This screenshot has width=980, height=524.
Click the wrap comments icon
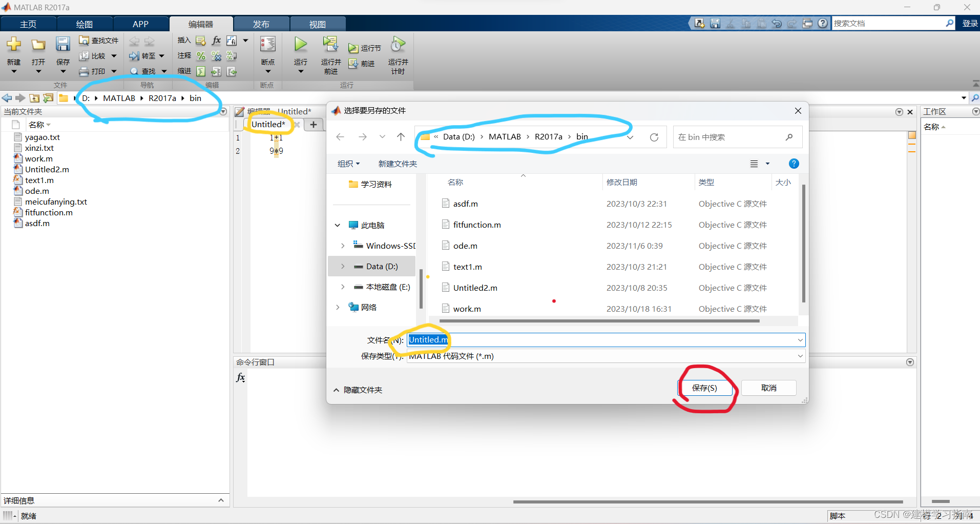[232, 56]
